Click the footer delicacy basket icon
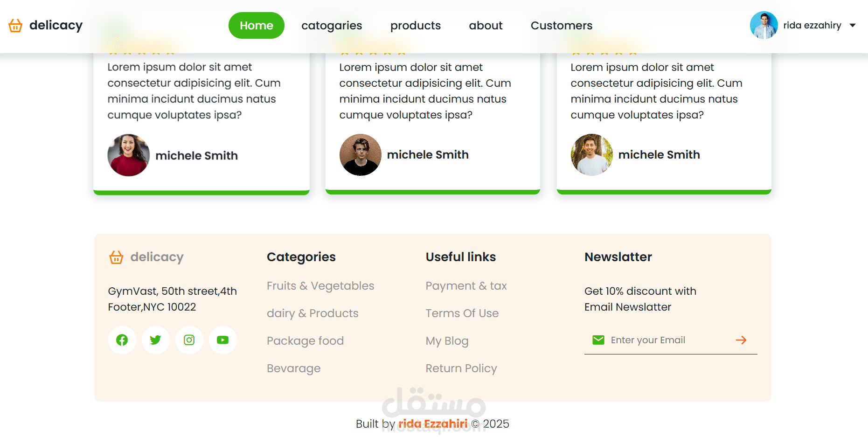The image size is (868, 444). point(116,257)
